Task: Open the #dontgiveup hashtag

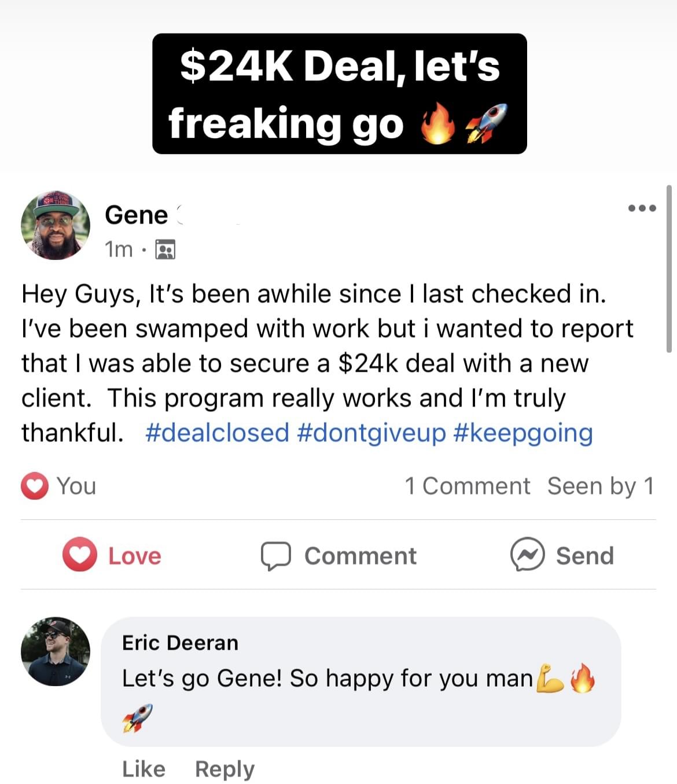Action: tap(371, 433)
